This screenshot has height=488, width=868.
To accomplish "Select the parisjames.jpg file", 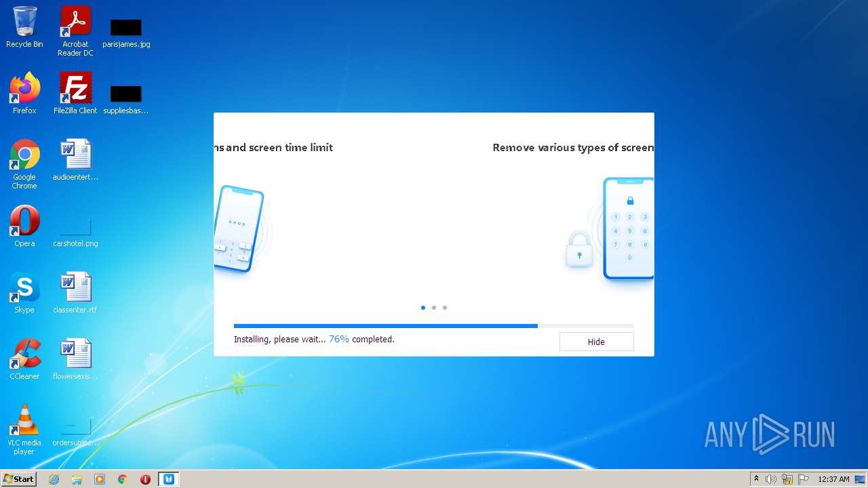I will click(126, 33).
